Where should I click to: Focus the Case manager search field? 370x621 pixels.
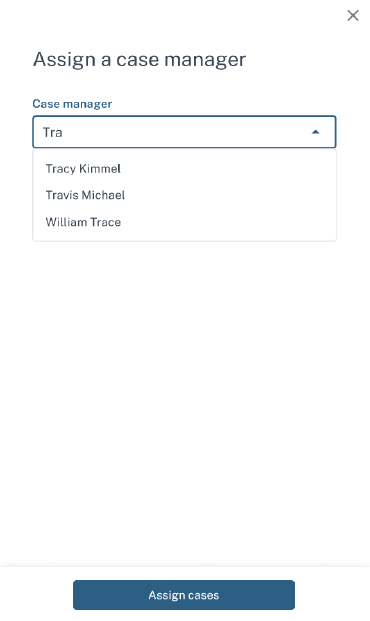pos(184,132)
